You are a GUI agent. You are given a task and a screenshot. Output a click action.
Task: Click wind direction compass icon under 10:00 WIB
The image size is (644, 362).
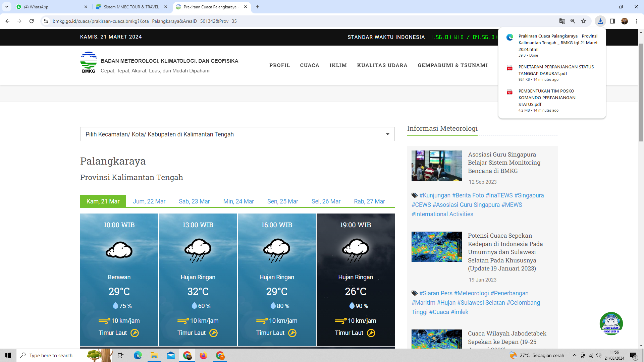click(135, 333)
